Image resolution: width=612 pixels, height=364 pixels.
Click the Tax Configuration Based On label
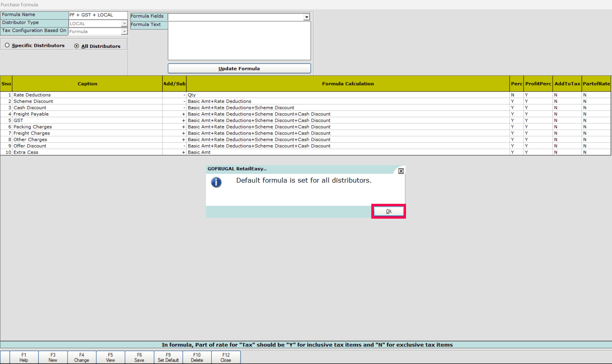[34, 31]
